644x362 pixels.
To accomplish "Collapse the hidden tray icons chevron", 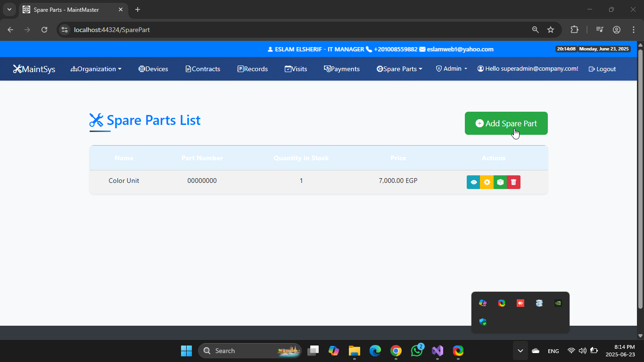I will click(520, 351).
